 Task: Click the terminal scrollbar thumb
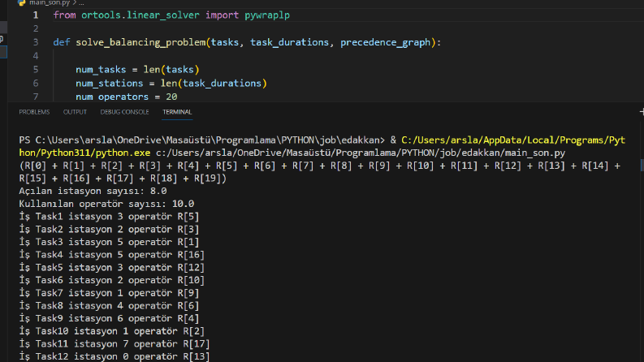click(642, 165)
